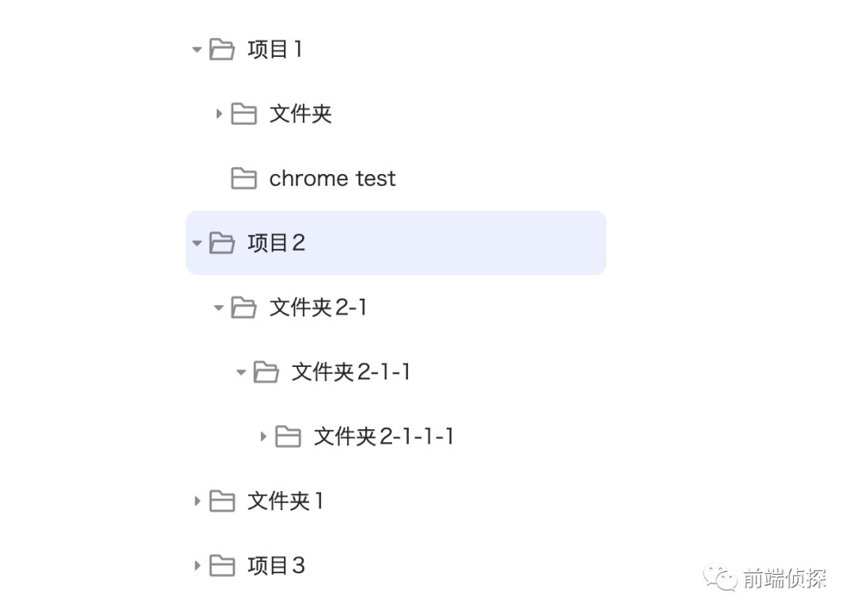Click the open folder icon for 项目1
Viewport: 854px width, 616px height.
(x=222, y=50)
